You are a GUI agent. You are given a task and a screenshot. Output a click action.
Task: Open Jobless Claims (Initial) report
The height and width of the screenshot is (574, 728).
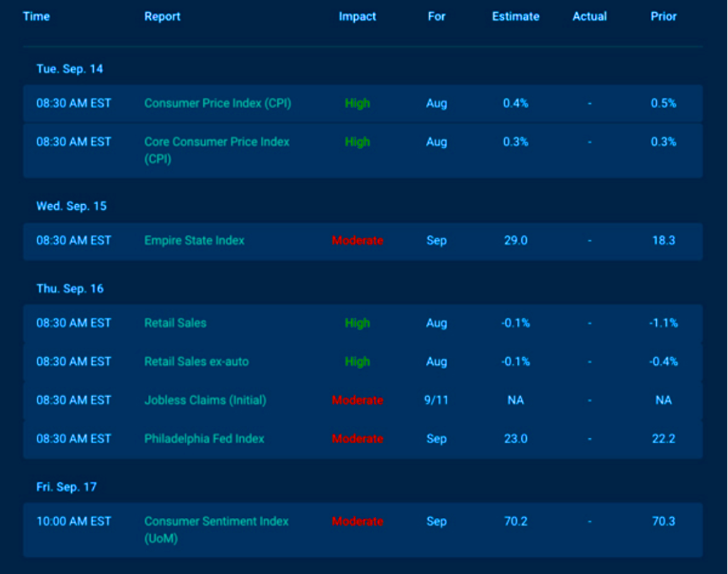pos(205,400)
